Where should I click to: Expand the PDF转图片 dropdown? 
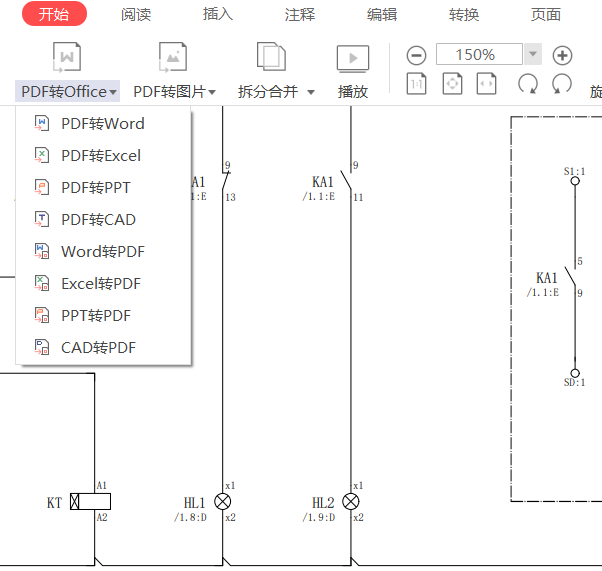click(x=175, y=91)
